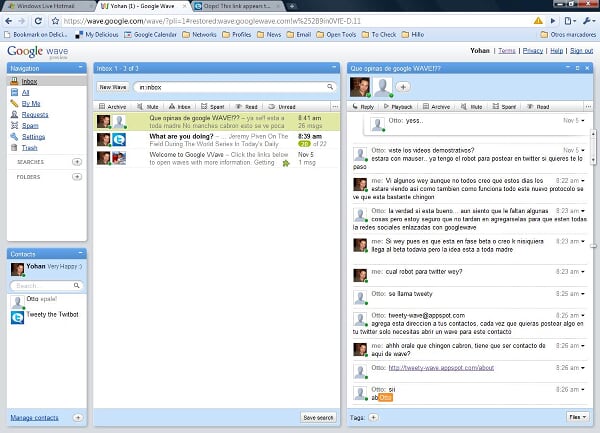Select the All waves navigation item

click(25, 92)
